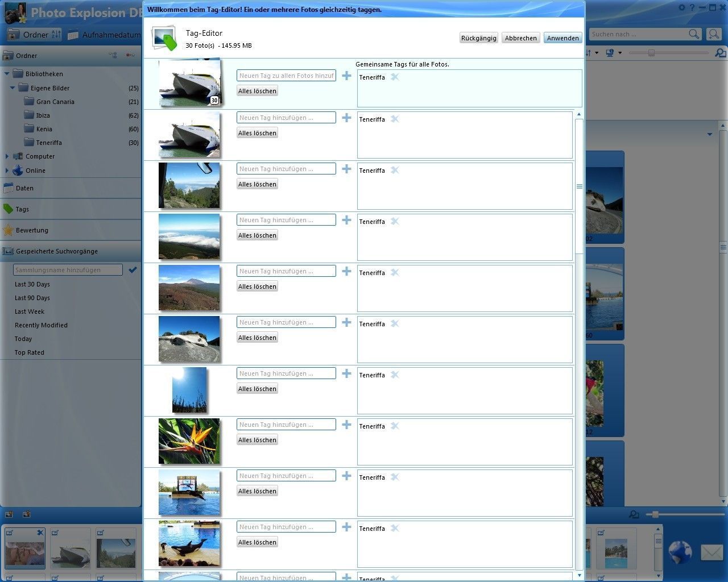Image resolution: width=728 pixels, height=582 pixels.
Task: Open the Bewertung panel section
Action: point(32,230)
